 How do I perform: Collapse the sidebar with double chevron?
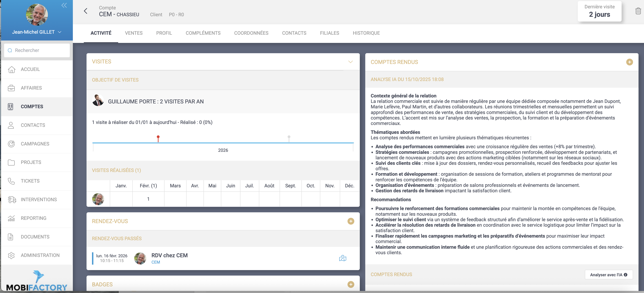pyautogui.click(x=64, y=5)
